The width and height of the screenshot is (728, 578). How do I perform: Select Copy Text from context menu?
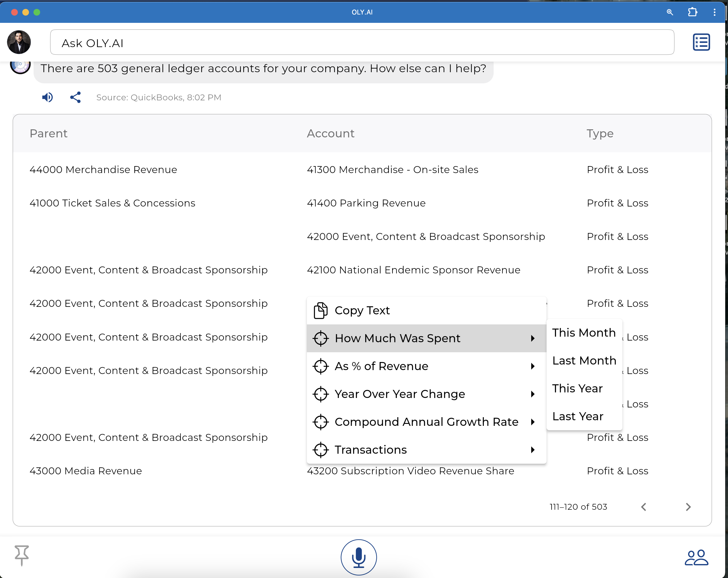click(362, 310)
